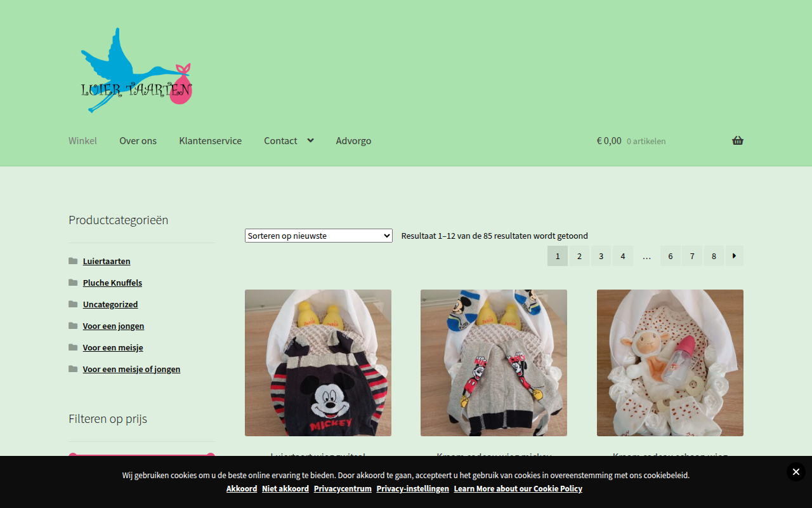Image resolution: width=812 pixels, height=508 pixels.
Task: Open cart total € 0,00 link
Action: pyautogui.click(x=609, y=140)
